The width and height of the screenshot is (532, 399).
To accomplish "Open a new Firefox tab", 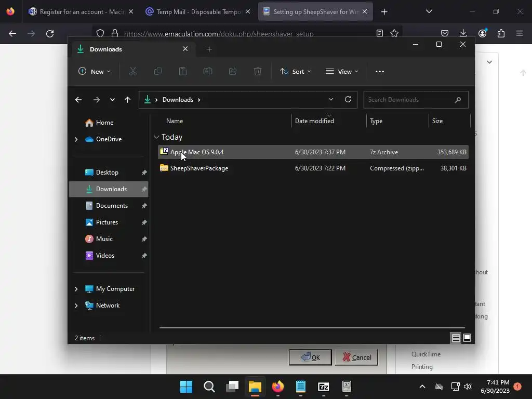I will pos(384,12).
